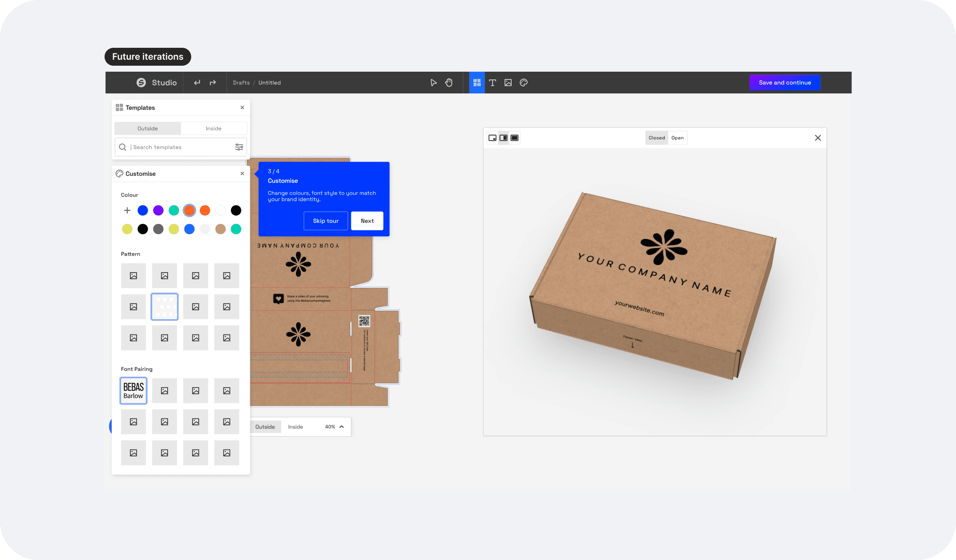Screen dimensions: 956x560
Task: Select the pointer cursor tool
Action: click(433, 83)
